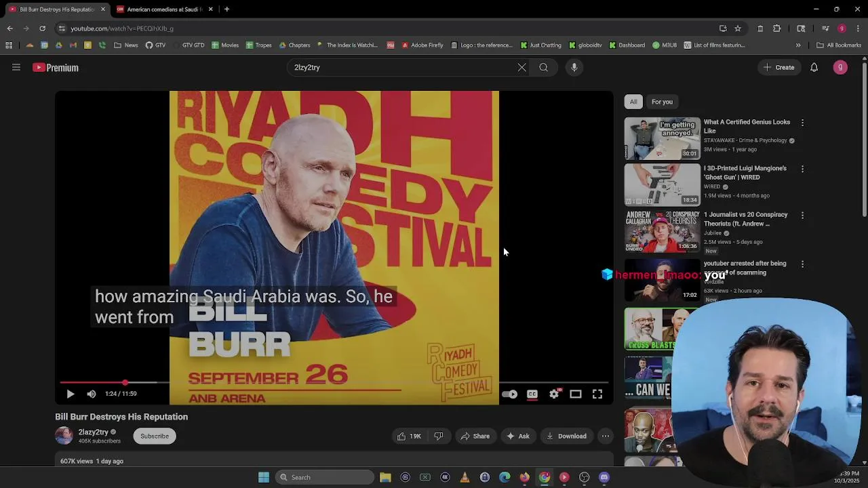The width and height of the screenshot is (868, 488).
Task: Toggle the autoplay switch in the player
Action: [510, 394]
